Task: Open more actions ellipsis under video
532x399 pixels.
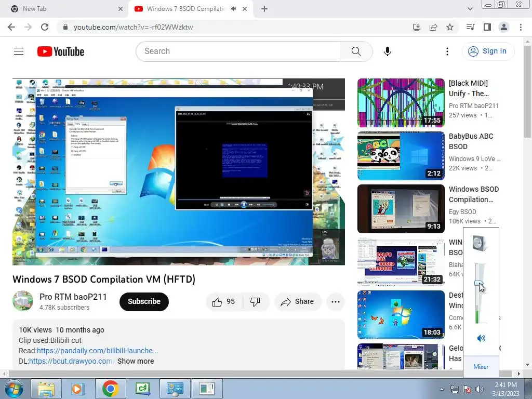Action: coord(336,302)
